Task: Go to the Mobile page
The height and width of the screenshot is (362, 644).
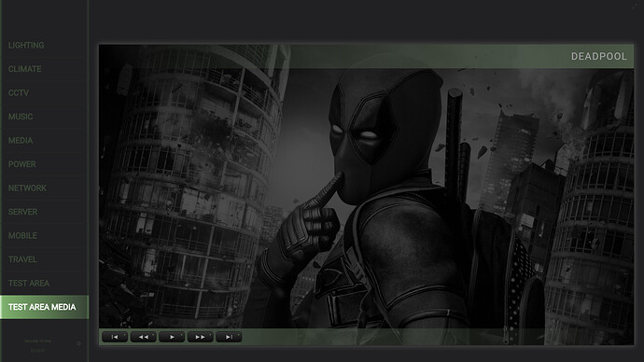Action: pos(44,236)
